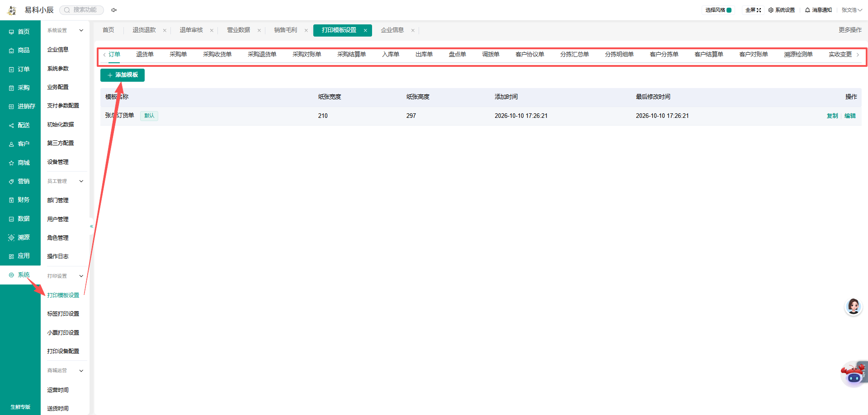Viewport: 868px width, 415px height.
Task: Open the 溯源 traceability sidebar item
Action: (20, 238)
